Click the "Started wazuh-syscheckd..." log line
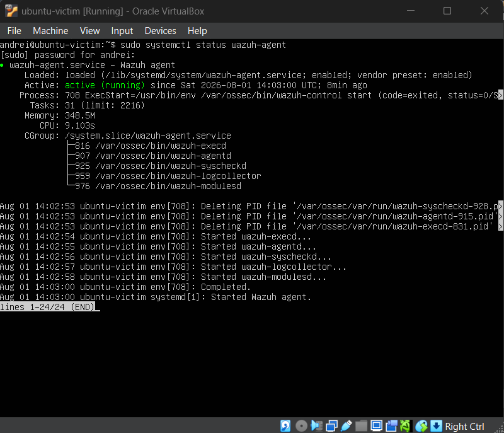504x433 pixels. [x=166, y=257]
